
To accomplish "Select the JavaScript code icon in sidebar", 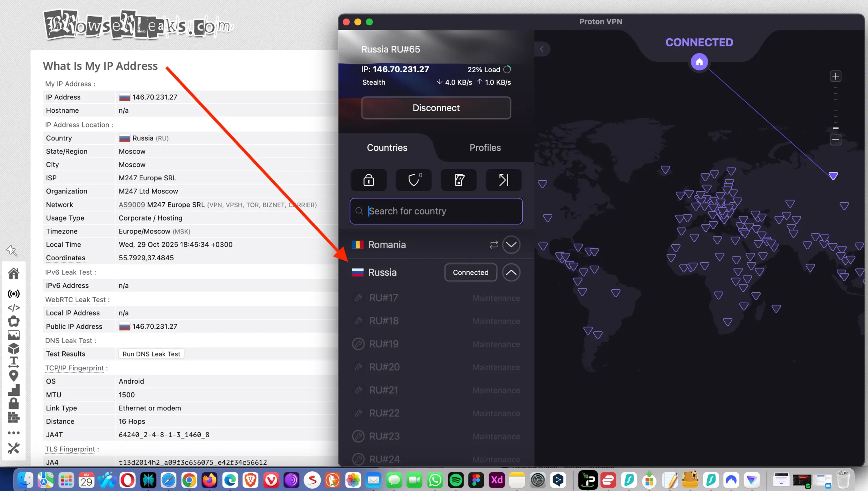I will click(x=14, y=308).
